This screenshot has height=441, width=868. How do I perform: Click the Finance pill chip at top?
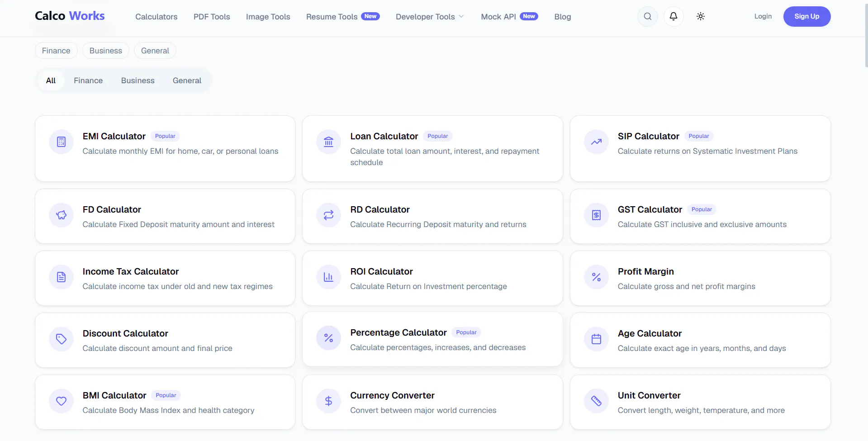pos(56,51)
